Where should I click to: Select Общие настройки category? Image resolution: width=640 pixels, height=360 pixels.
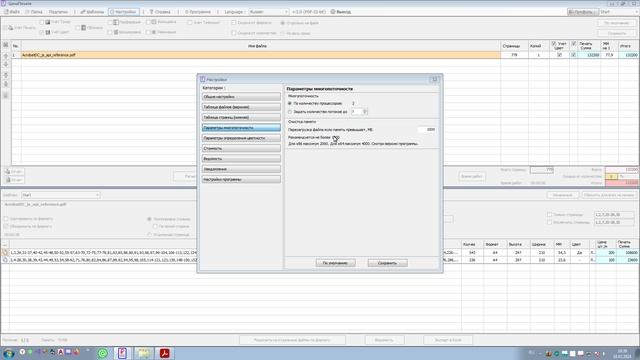(241, 97)
